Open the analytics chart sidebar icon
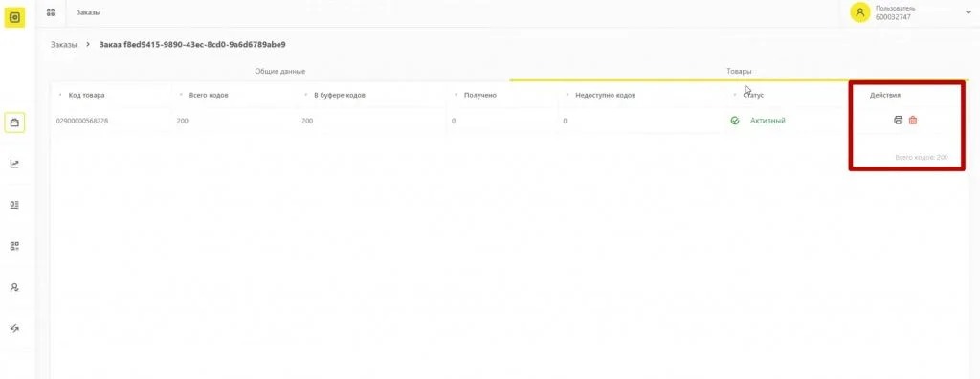Image resolution: width=980 pixels, height=379 pixels. (x=14, y=164)
